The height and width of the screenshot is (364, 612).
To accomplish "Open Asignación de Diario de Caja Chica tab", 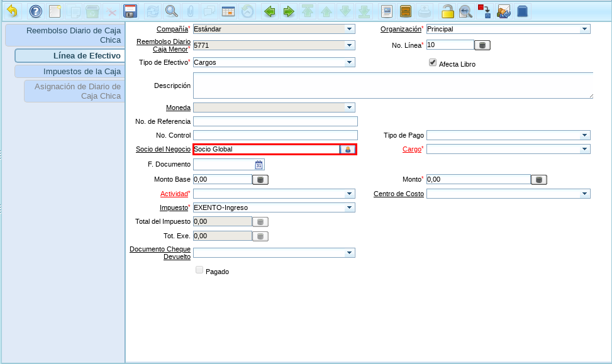I will click(75, 91).
